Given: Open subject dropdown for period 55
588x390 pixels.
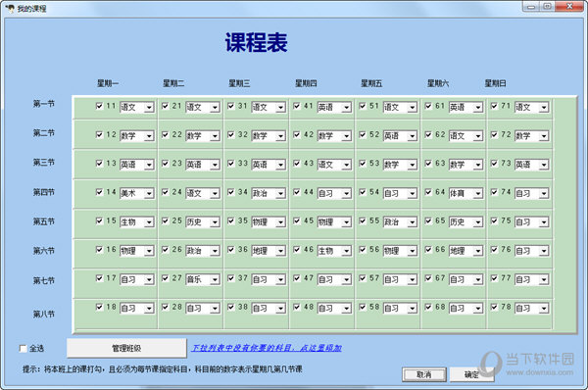Looking at the screenshot, I should pos(413,222).
